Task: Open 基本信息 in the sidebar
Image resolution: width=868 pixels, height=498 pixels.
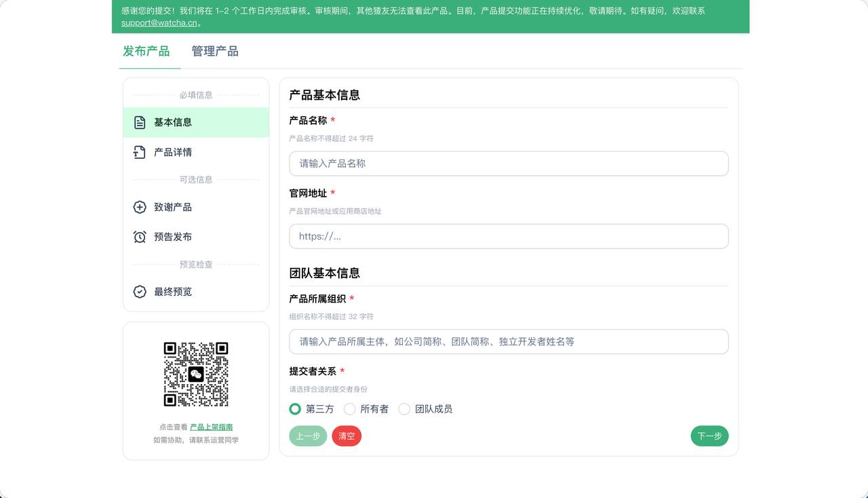Action: point(196,122)
